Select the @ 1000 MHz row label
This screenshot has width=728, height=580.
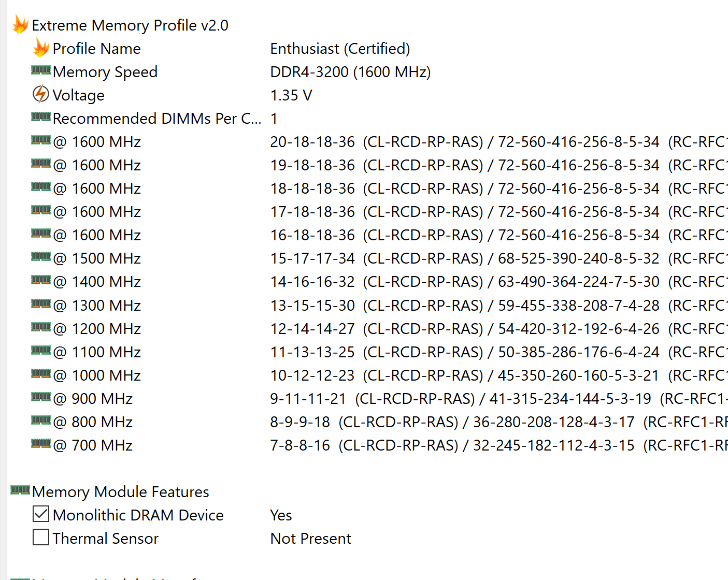(97, 375)
